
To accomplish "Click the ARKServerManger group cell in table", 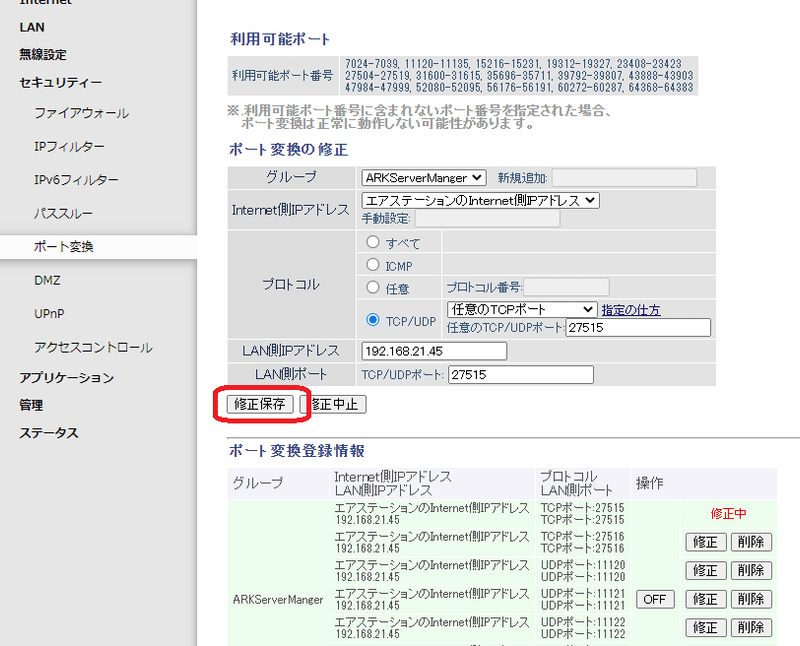I will [278, 599].
